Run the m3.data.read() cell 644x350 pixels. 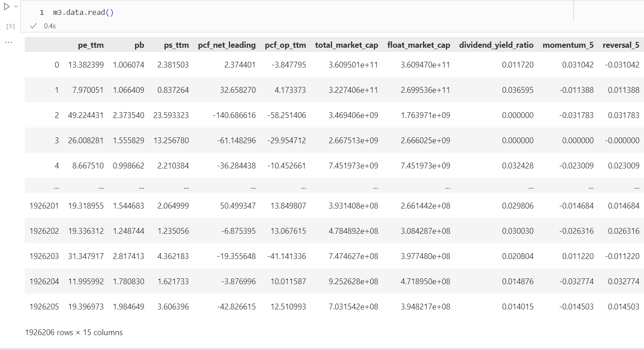(x=6, y=7)
